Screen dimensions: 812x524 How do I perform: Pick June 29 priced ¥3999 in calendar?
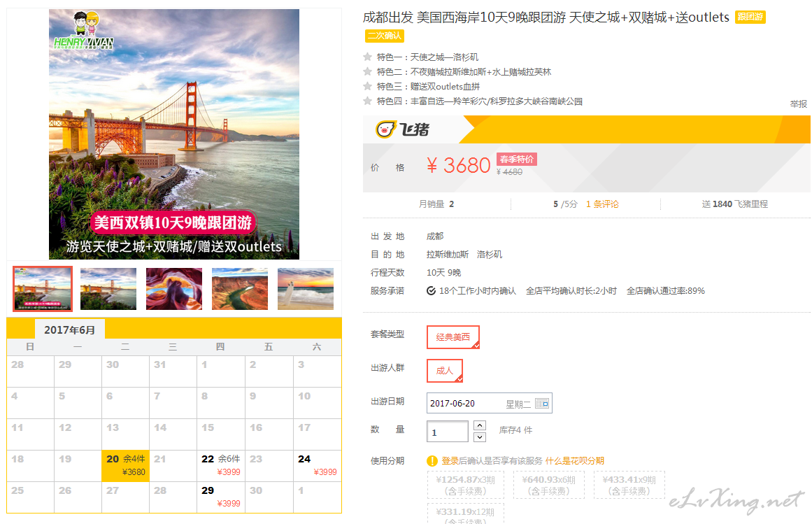coord(221,497)
